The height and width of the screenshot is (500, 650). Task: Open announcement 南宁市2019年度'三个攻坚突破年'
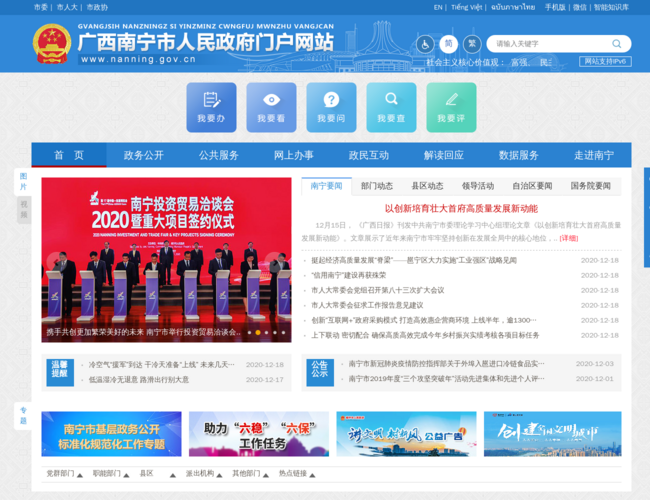pyautogui.click(x=446, y=379)
